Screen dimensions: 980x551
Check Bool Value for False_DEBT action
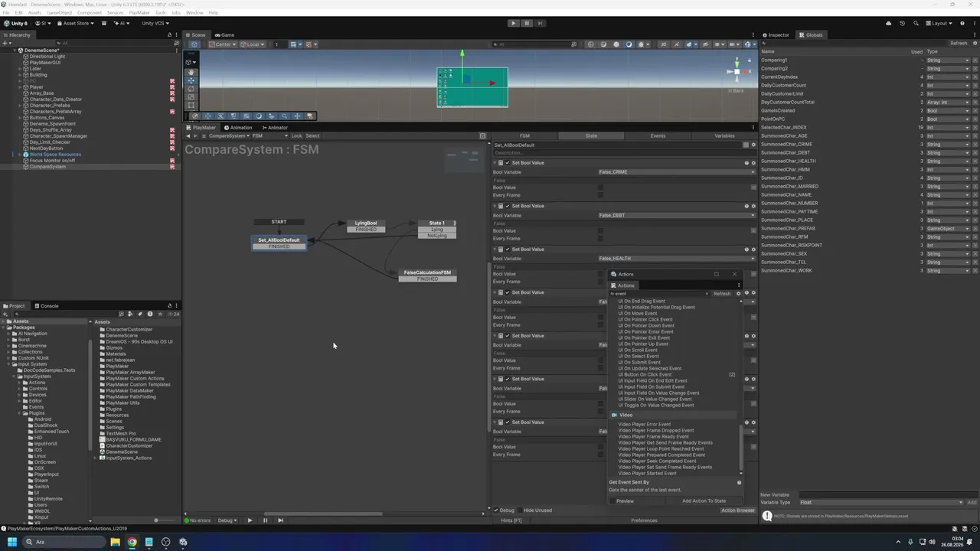[600, 230]
